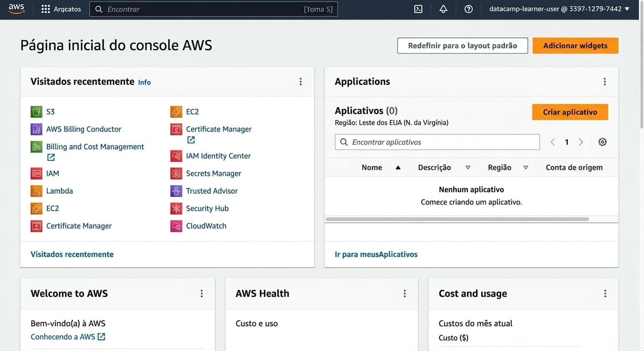Click Criar aplicativo button
This screenshot has height=351, width=644.
[570, 112]
